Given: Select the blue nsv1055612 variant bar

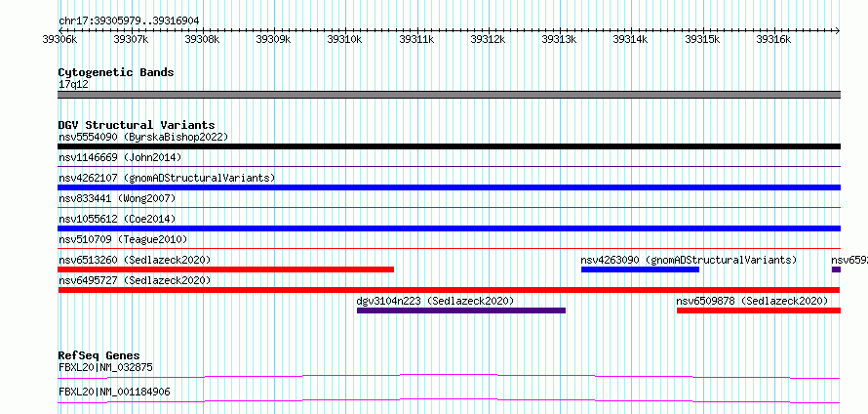Looking at the screenshot, I should point(449,228).
